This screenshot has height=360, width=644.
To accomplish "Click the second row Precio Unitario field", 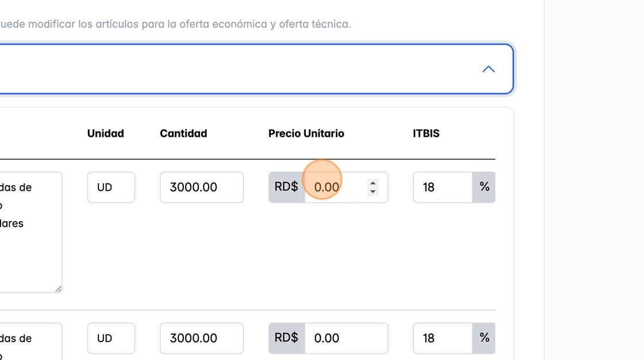I will pos(346,338).
